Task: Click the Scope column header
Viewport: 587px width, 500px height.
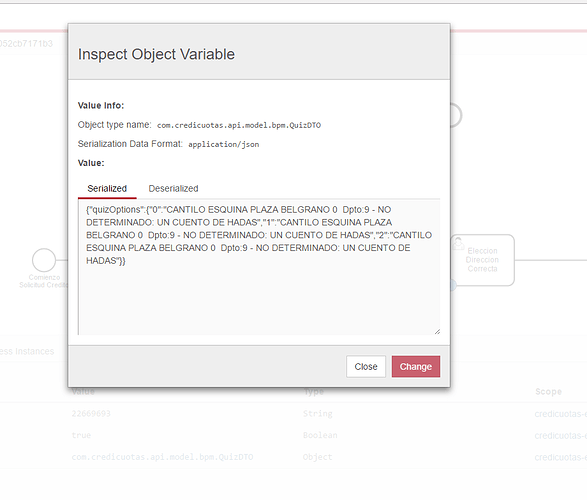Action: 548,392
